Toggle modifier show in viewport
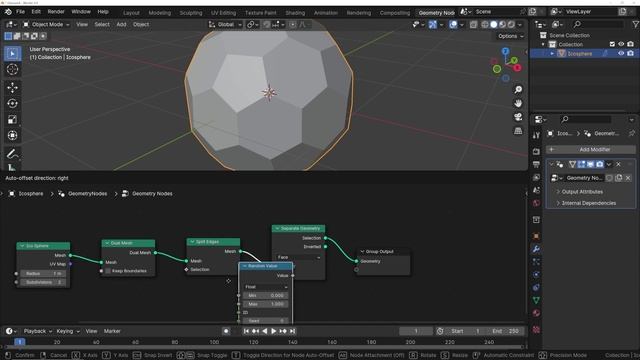640x360 pixels. point(590,164)
